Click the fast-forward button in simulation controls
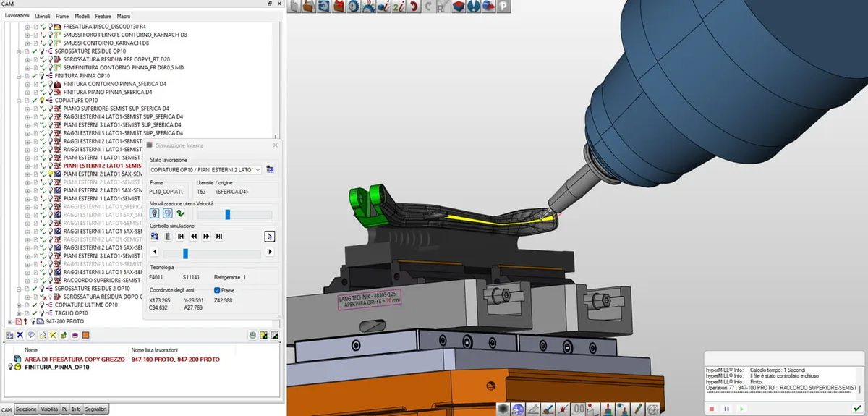 pyautogui.click(x=206, y=236)
